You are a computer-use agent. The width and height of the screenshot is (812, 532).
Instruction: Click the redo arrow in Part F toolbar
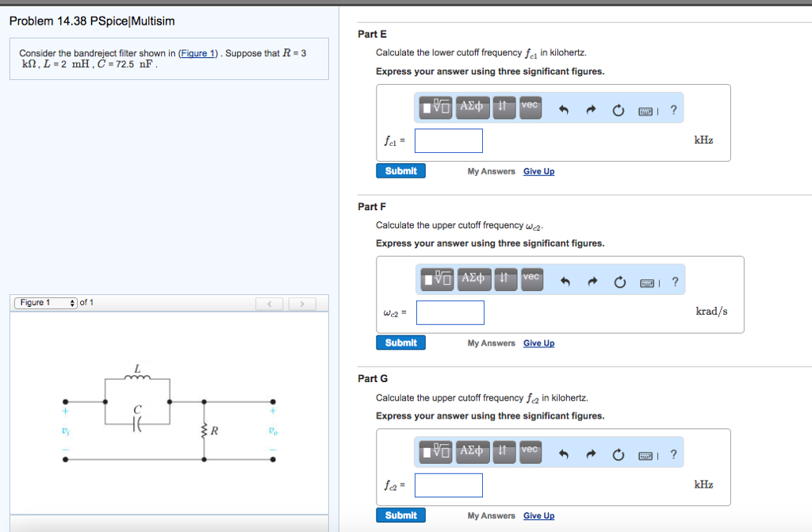[x=592, y=281]
